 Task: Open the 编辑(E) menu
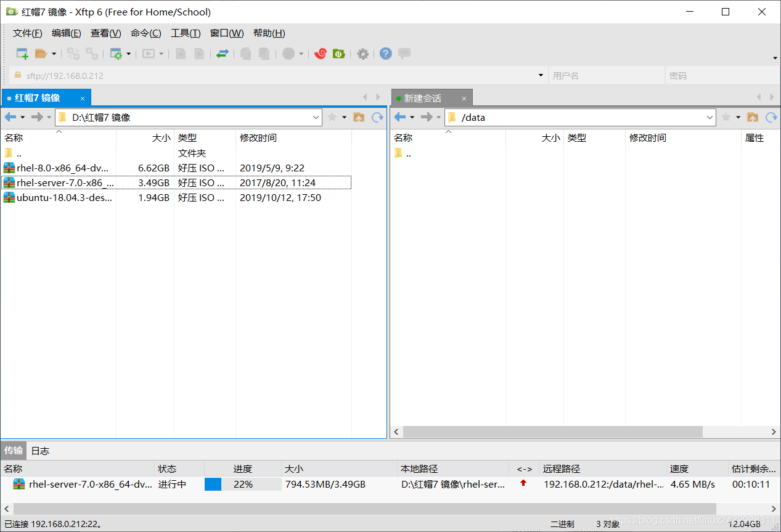point(67,33)
